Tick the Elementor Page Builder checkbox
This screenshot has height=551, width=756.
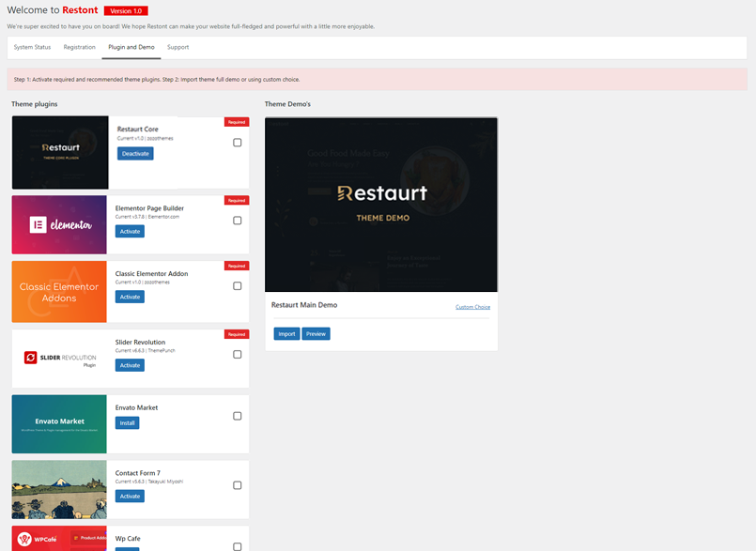coord(237,221)
